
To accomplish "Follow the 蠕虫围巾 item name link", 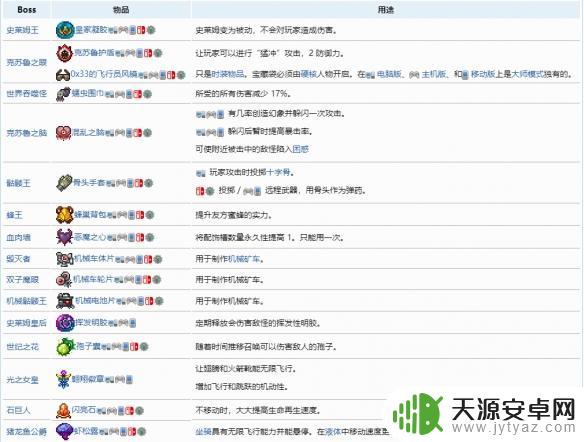I will pyautogui.click(x=88, y=93).
